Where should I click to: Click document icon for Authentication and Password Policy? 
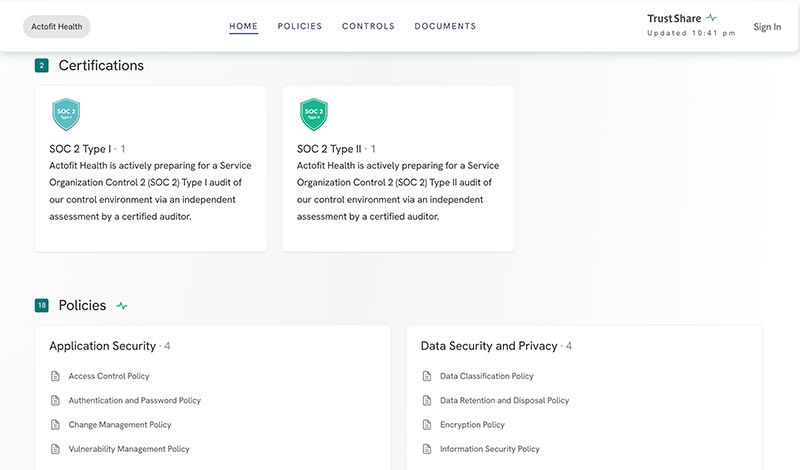click(x=55, y=401)
